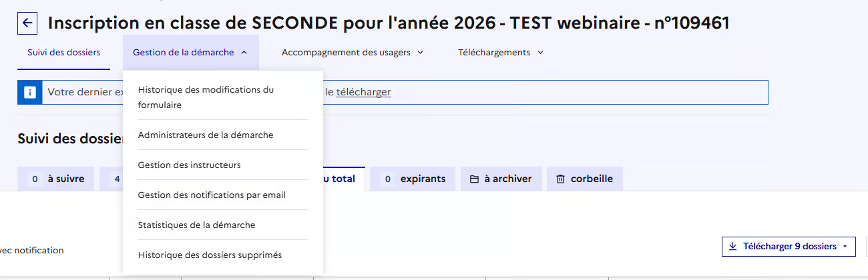Show the à suivre dossiers tab
This screenshot has height=280, width=868.
pyautogui.click(x=56, y=179)
